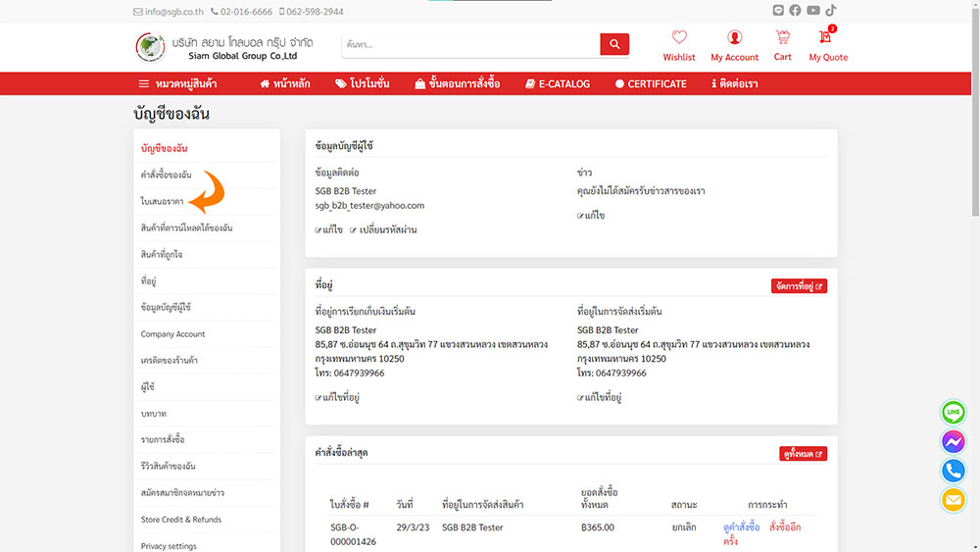This screenshot has width=980, height=552.
Task: Open the Wishlist heart icon
Action: pyautogui.click(x=678, y=38)
